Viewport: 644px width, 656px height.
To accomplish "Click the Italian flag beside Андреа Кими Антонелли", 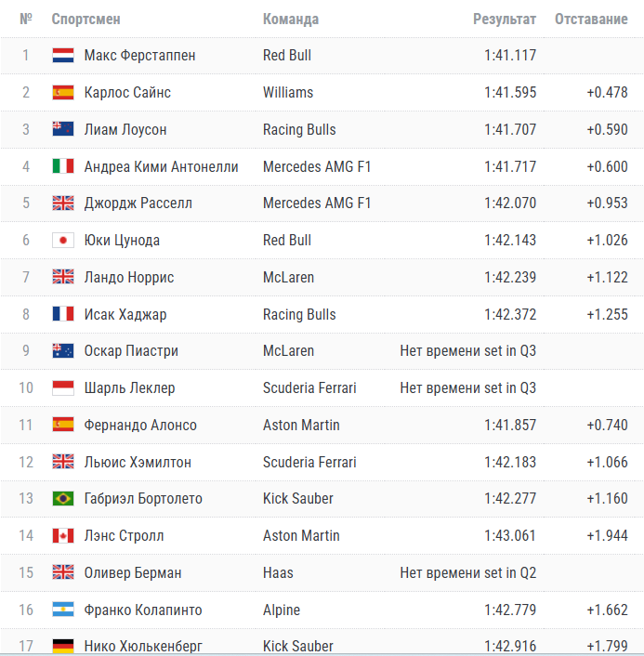I will (x=63, y=166).
